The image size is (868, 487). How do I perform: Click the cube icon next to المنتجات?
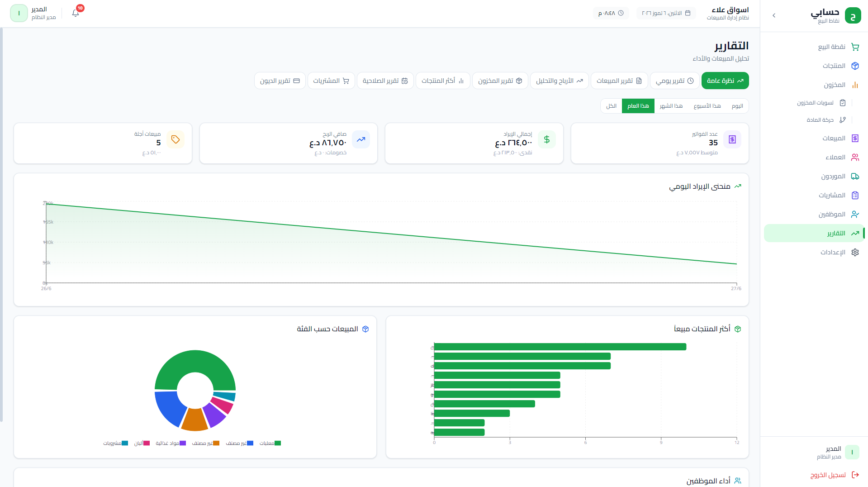[855, 66]
